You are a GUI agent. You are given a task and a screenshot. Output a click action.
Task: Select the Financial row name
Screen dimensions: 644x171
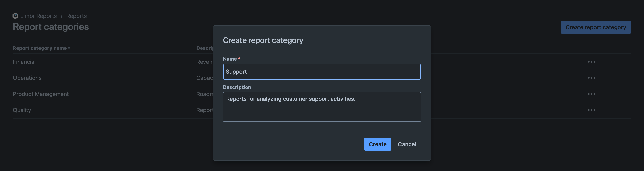24,62
